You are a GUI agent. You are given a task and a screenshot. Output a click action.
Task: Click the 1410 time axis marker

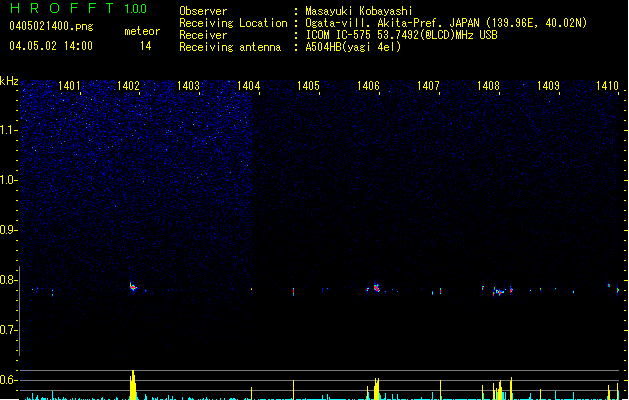[x=607, y=86]
